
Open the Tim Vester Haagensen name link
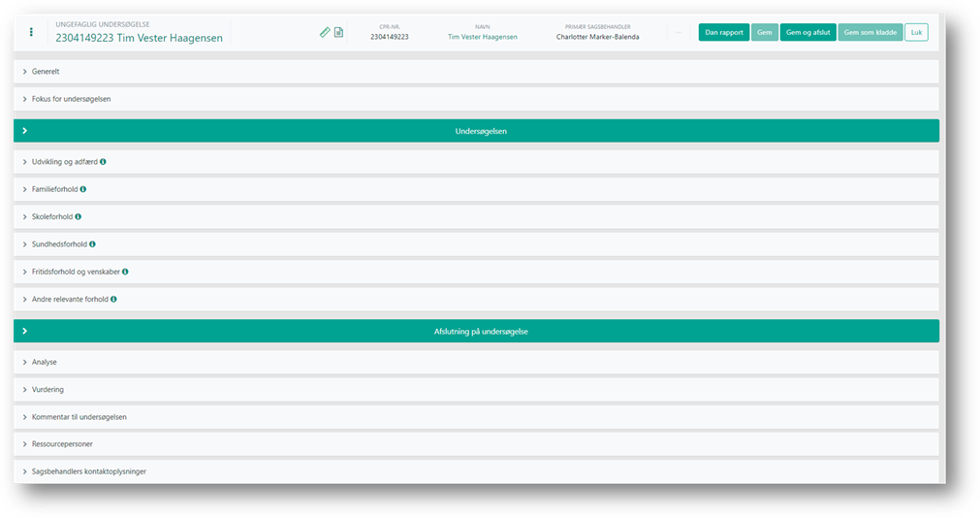(482, 37)
